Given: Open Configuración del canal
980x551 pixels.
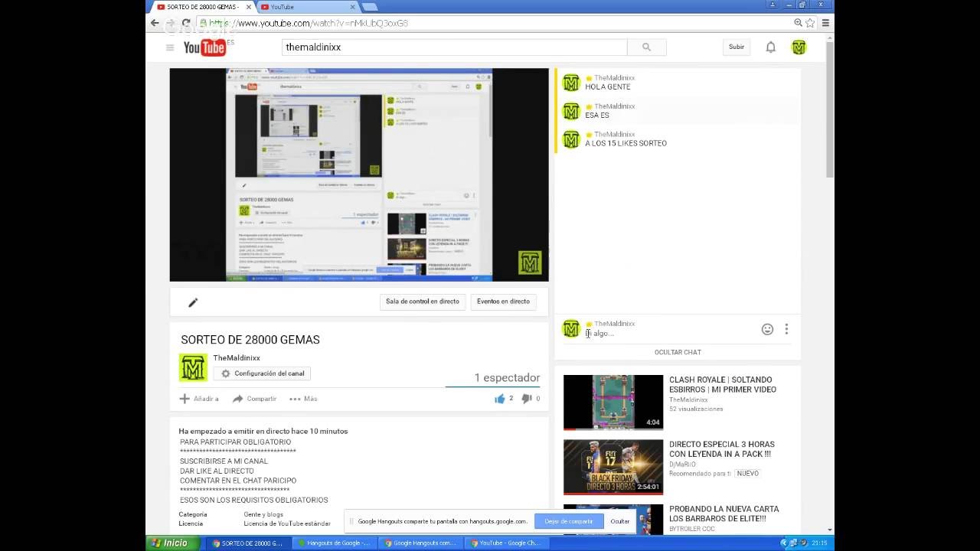Looking at the screenshot, I should [263, 373].
